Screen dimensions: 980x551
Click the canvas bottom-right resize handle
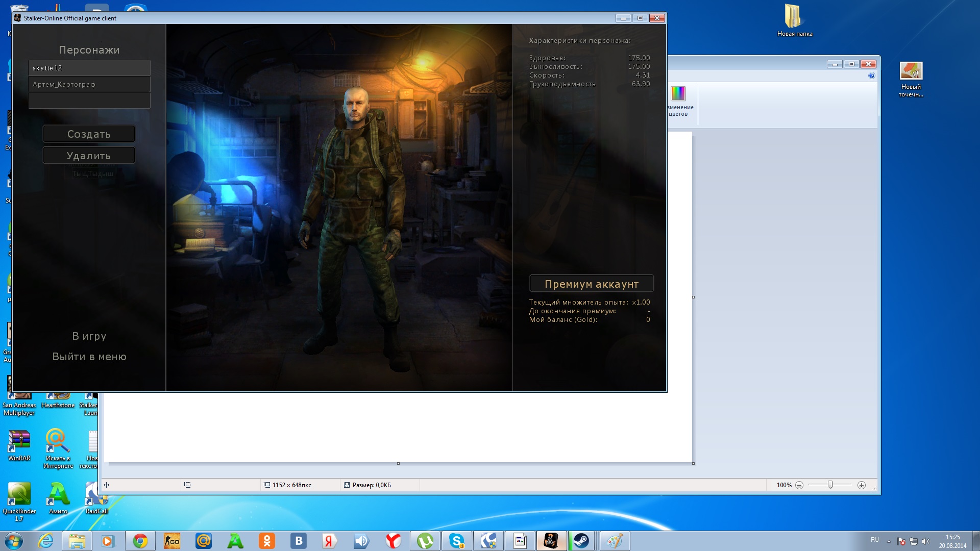point(693,463)
